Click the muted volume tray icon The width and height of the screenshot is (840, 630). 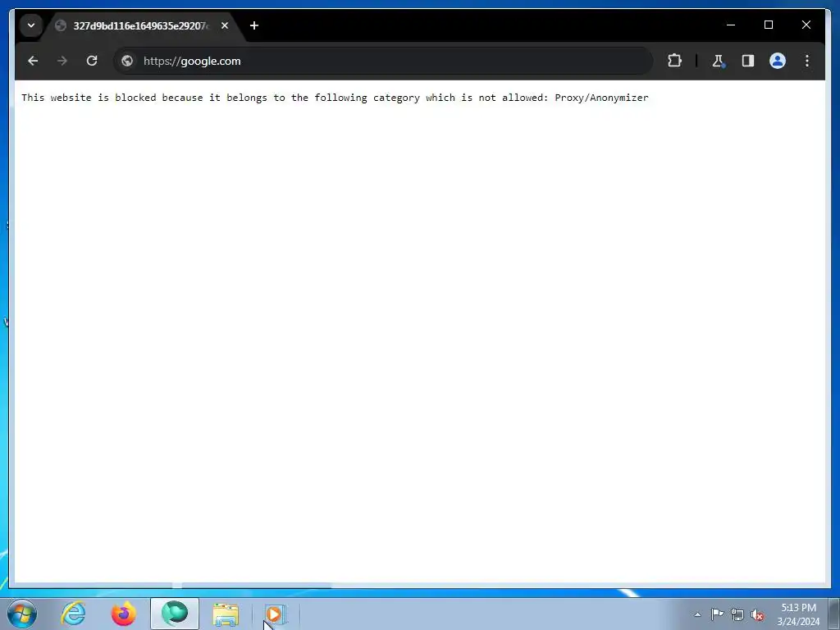757,614
